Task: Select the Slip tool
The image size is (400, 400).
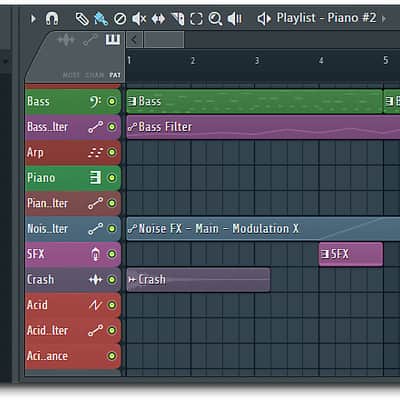Action: 158,19
